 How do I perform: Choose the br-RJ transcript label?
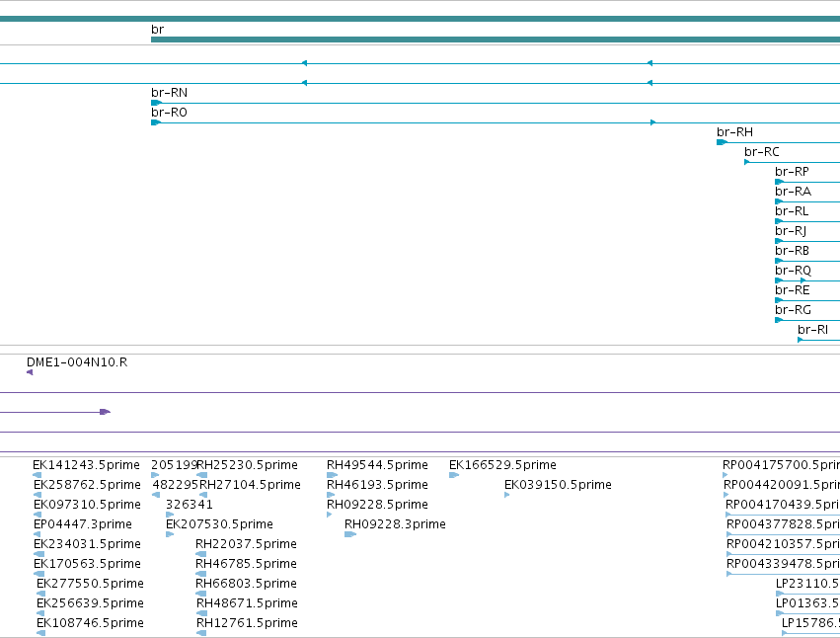(791, 232)
